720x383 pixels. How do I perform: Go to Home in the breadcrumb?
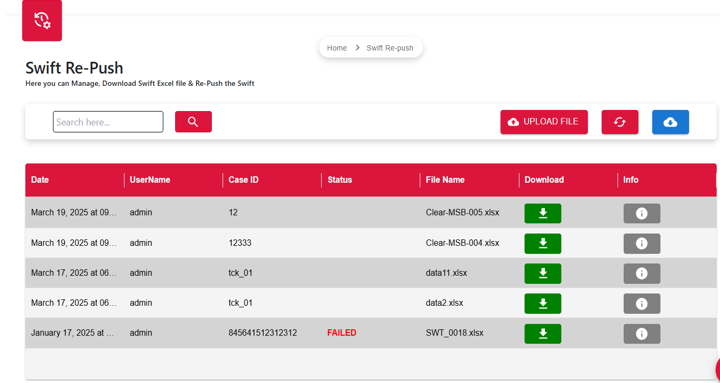(x=337, y=48)
